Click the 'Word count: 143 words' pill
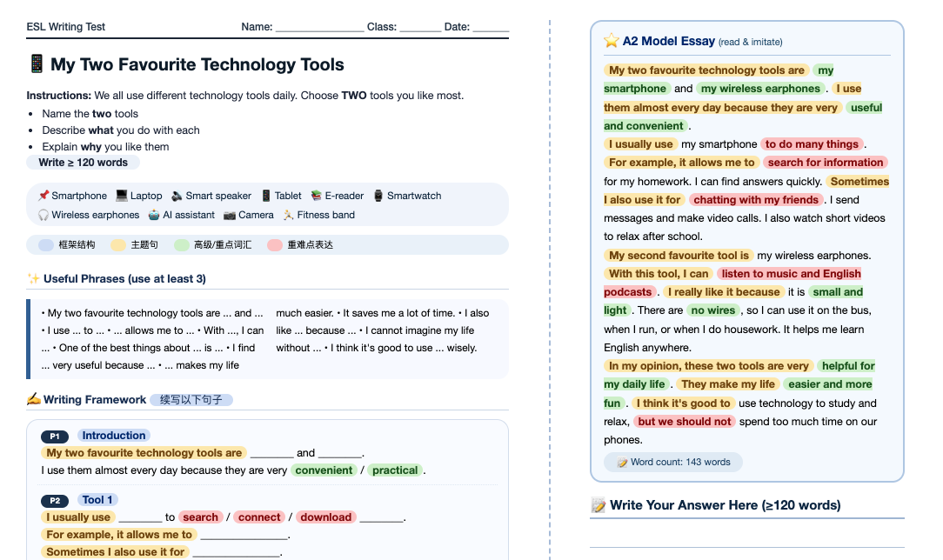 click(x=673, y=462)
